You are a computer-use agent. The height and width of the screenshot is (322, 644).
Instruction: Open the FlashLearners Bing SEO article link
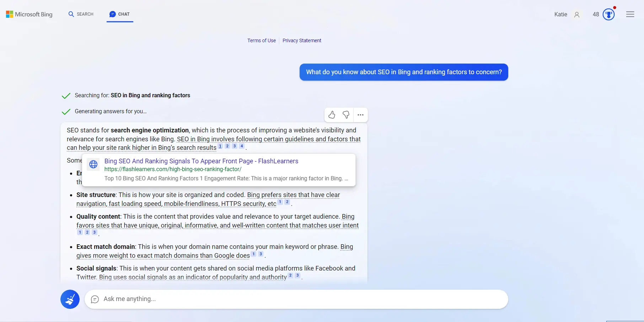tap(201, 161)
